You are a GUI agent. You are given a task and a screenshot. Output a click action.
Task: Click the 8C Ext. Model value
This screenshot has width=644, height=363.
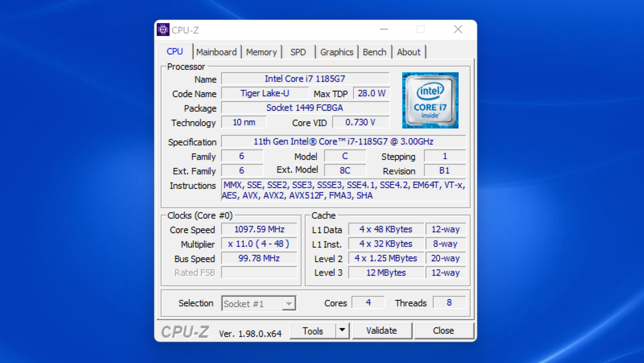point(345,170)
